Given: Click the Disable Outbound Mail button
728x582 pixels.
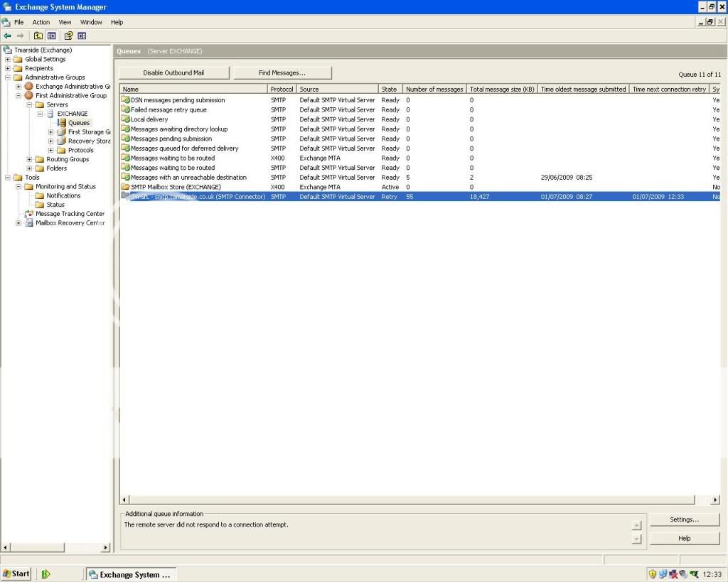Looking at the screenshot, I should (173, 72).
